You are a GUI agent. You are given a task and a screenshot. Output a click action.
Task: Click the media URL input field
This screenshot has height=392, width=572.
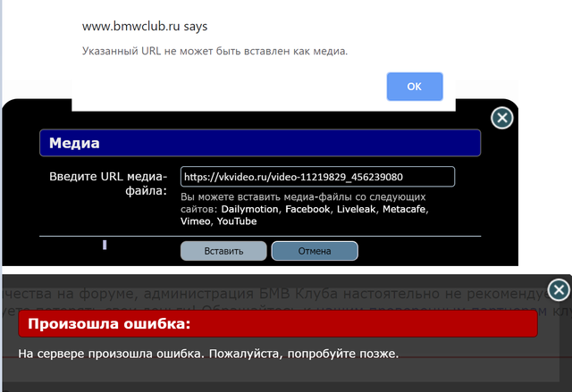317,177
